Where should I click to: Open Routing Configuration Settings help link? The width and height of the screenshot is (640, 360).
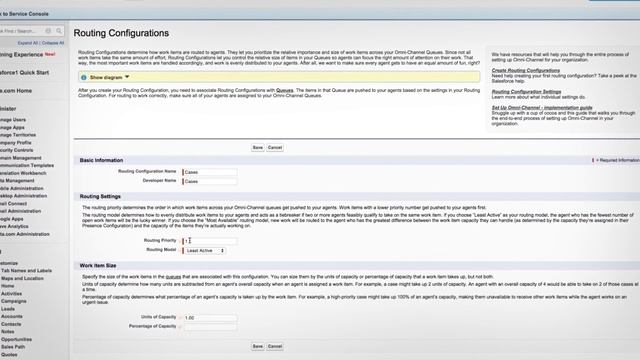[x=526, y=91]
